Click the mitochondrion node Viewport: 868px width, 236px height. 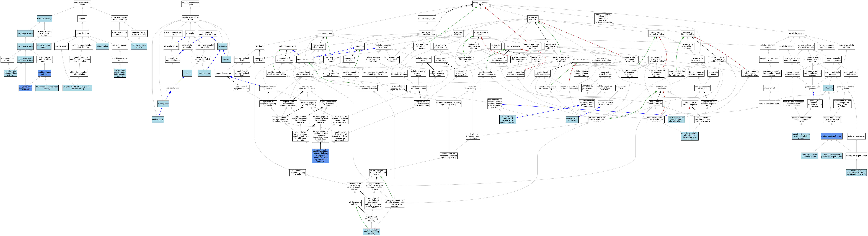pyautogui.click(x=204, y=73)
